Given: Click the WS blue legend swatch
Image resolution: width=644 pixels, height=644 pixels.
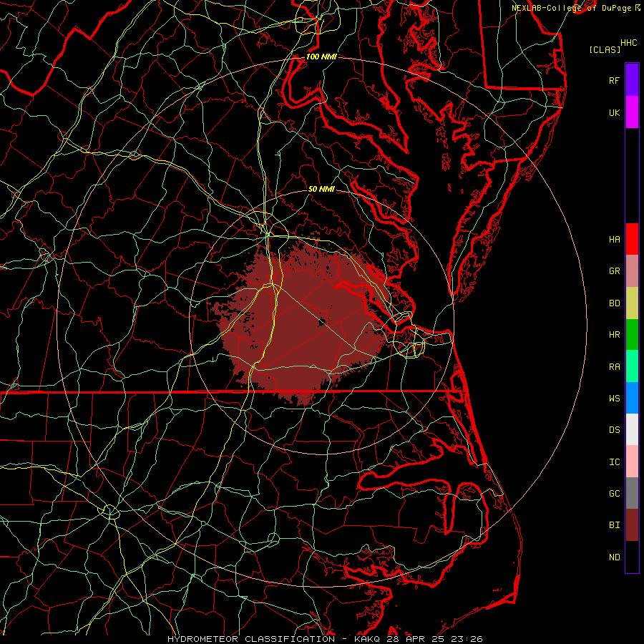Looking at the screenshot, I should [632, 398].
